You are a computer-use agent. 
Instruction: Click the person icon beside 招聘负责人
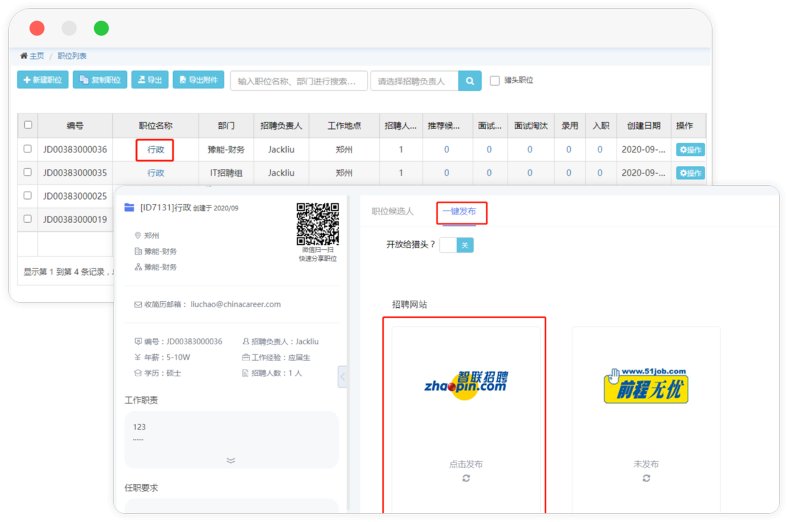click(246, 342)
